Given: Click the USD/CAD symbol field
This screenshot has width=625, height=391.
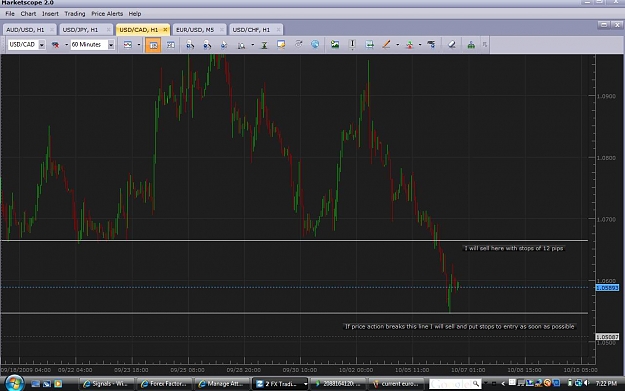Looking at the screenshot, I should [23, 45].
